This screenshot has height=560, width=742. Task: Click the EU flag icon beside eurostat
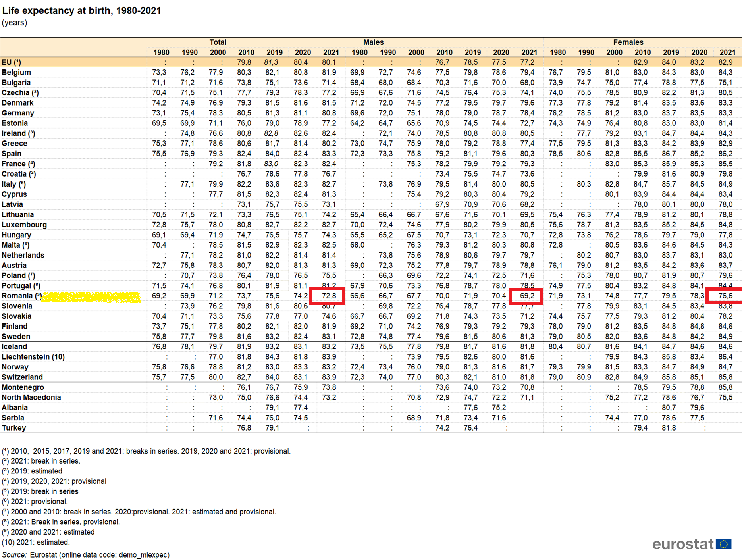coord(723,544)
